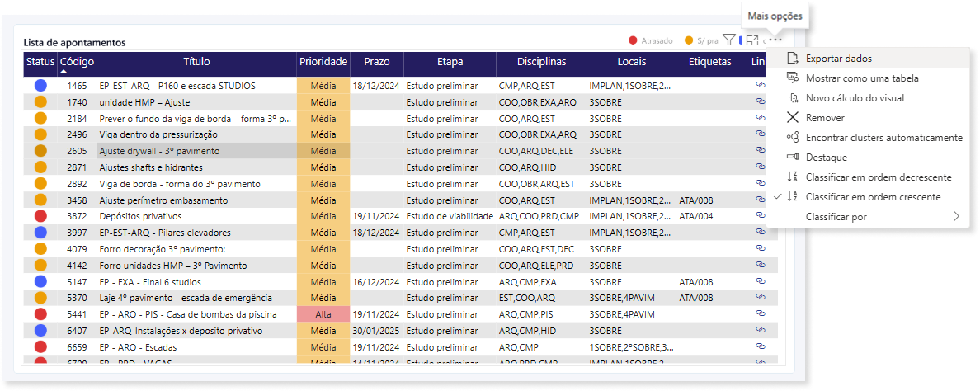
Task: Select title 'Viga dentro da pressurização'
Action: tap(158, 134)
